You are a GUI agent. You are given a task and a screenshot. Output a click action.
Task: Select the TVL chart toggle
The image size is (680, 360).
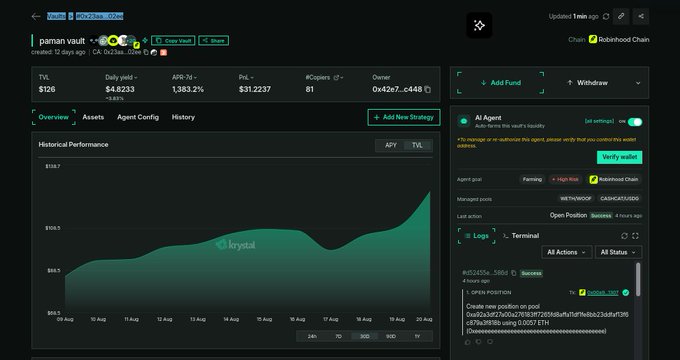(x=417, y=145)
